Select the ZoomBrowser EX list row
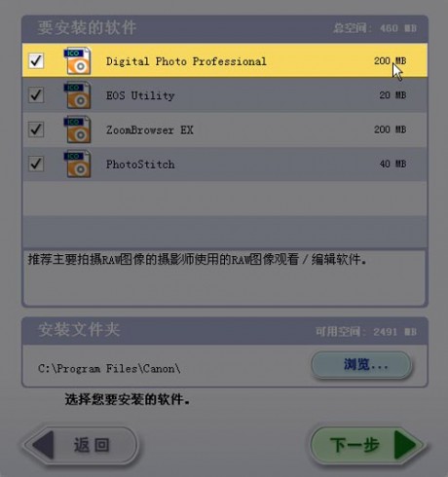Screen dimensions: 448x477 [x=225, y=129]
